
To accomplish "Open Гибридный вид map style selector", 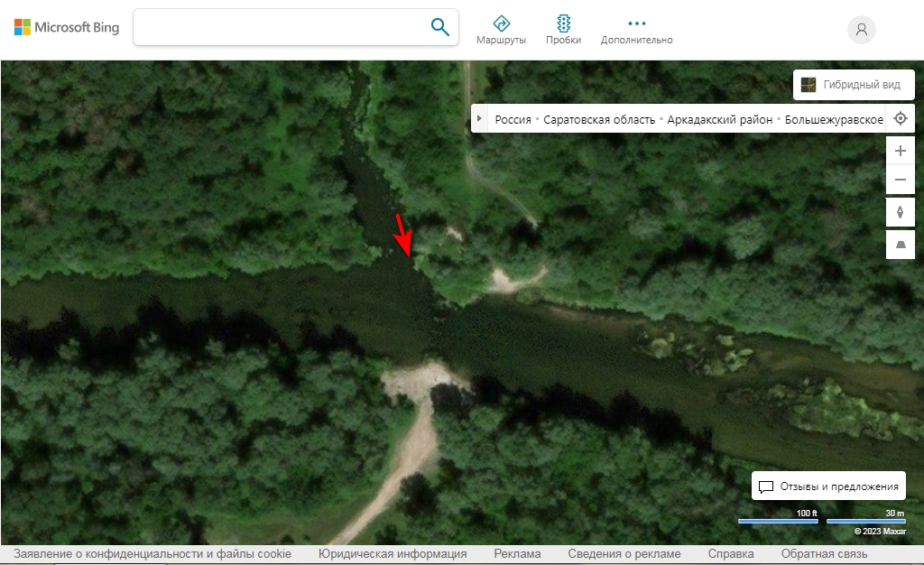I will pos(853,85).
